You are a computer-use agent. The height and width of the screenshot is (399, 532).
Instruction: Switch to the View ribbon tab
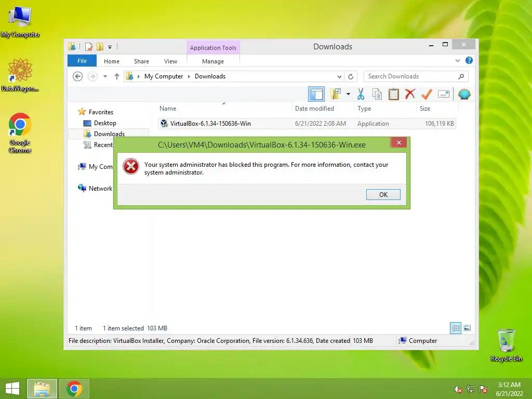click(170, 61)
